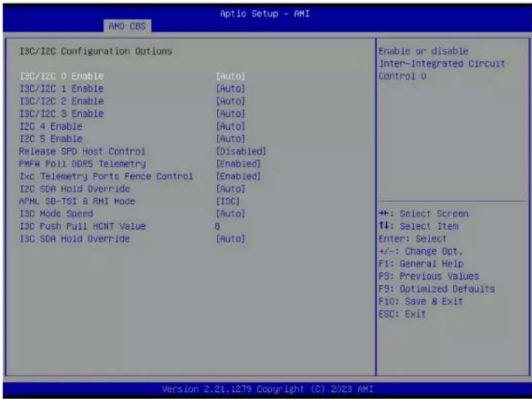The image size is (532, 399).
Task: Open I3C SDA Hold Override [Auto] value
Action: coord(231,239)
